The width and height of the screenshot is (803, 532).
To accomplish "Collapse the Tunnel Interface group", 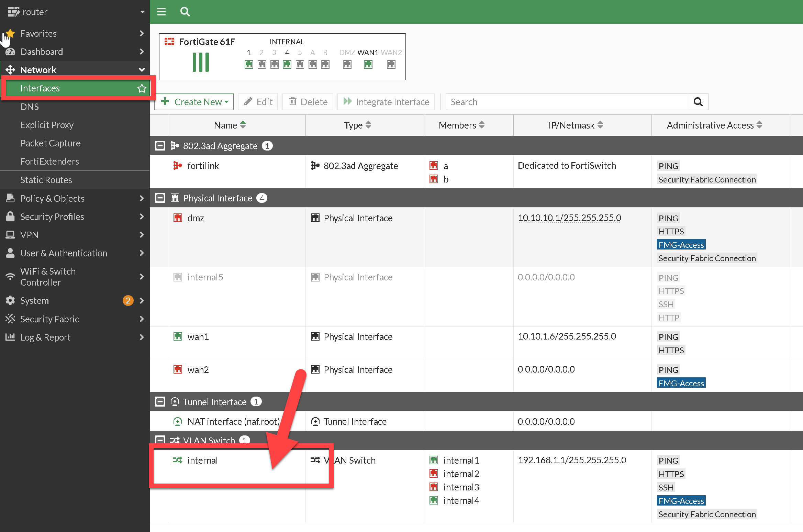I will (160, 401).
